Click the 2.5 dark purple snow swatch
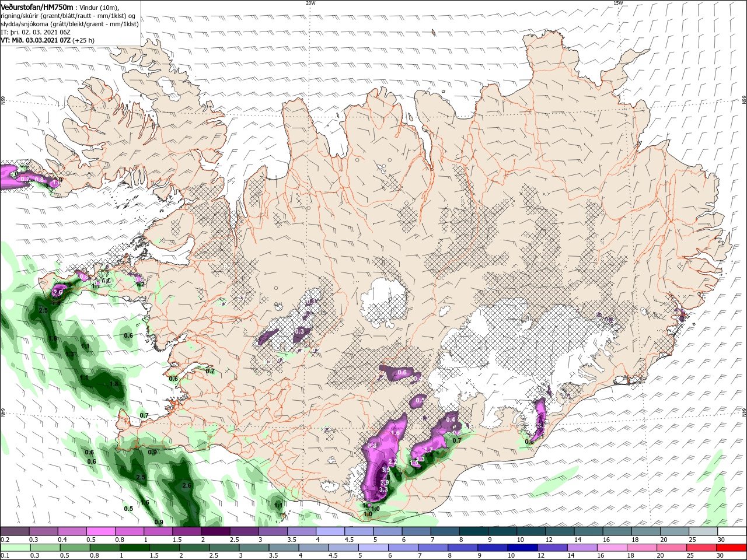This screenshot has width=747, height=560. pos(243,531)
